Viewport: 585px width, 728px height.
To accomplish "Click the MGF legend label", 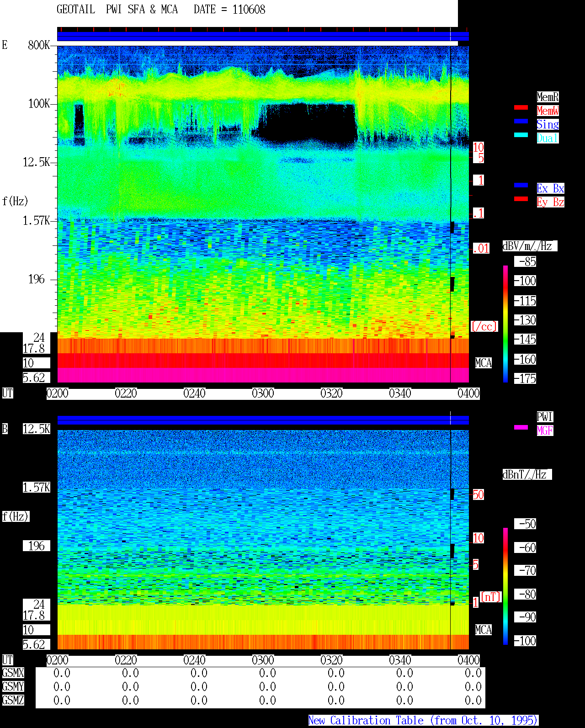I will (x=545, y=430).
